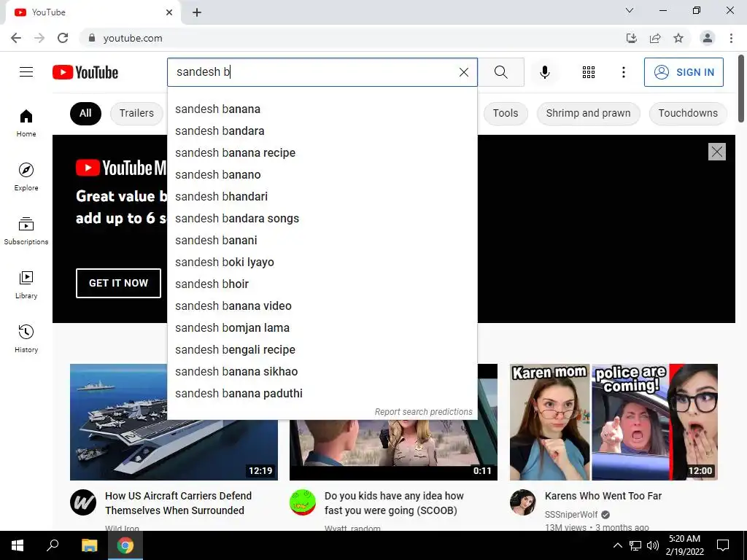
Task: Choose suggestion 'sandesh banano'
Action: pyautogui.click(x=322, y=175)
